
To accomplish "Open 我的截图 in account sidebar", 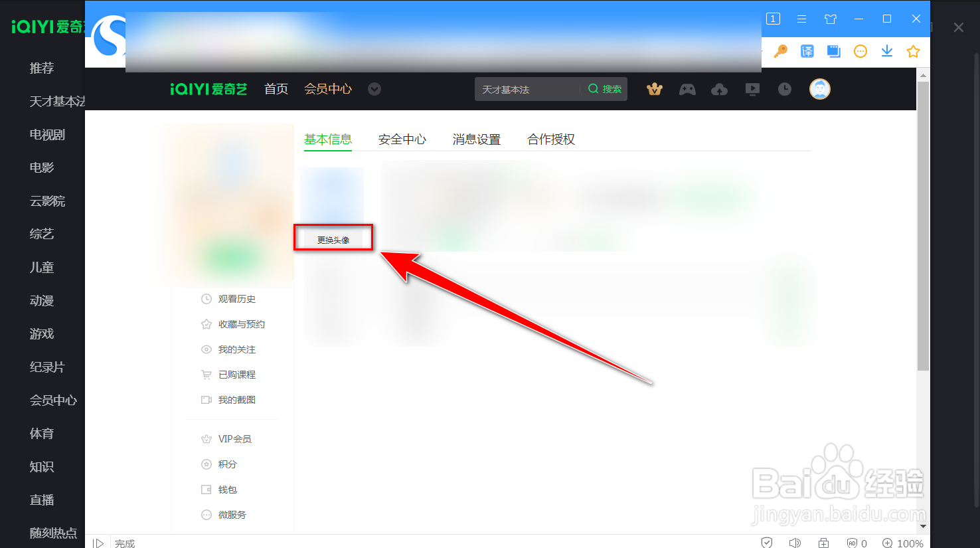I will pos(228,400).
